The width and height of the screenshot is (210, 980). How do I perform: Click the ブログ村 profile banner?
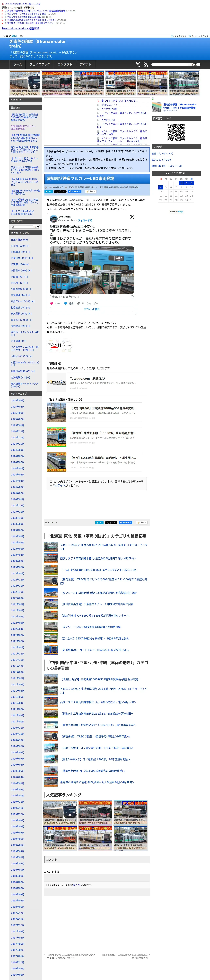point(60,345)
